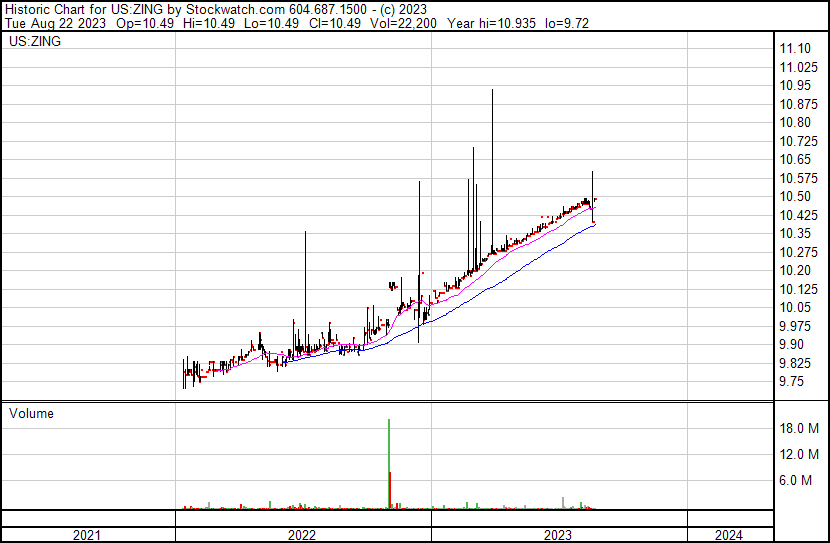This screenshot has height=543, width=830.
Task: Click the 9.75 price axis label
Action: pyautogui.click(x=791, y=382)
